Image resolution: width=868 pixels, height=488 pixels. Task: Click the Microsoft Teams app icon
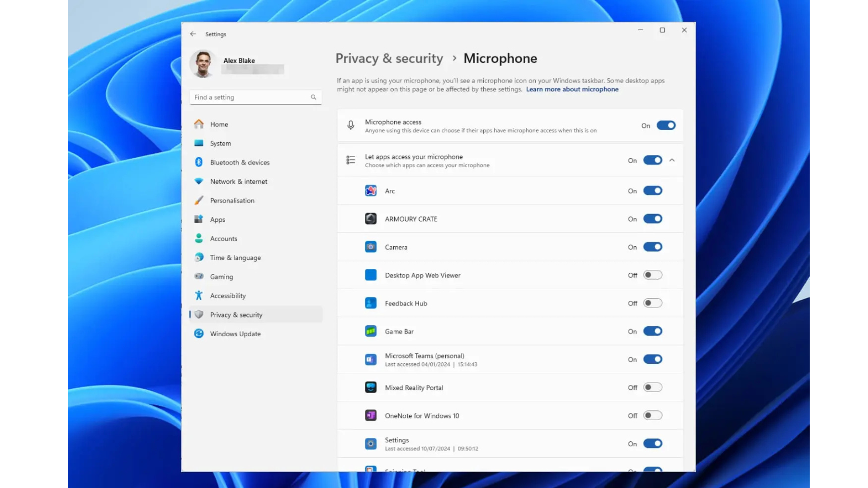tap(371, 359)
